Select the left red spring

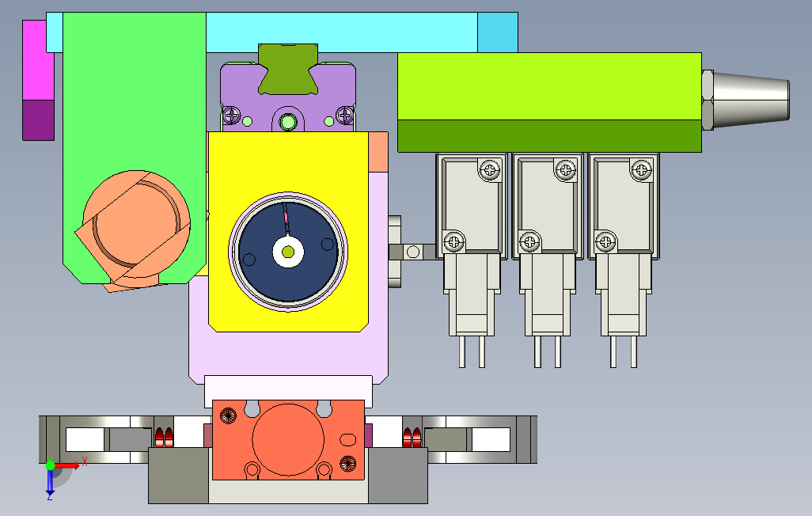tap(164, 438)
